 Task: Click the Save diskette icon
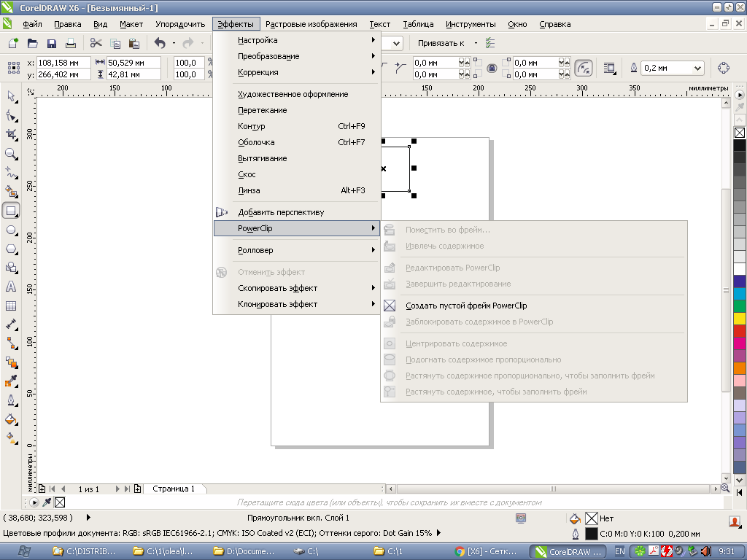52,43
